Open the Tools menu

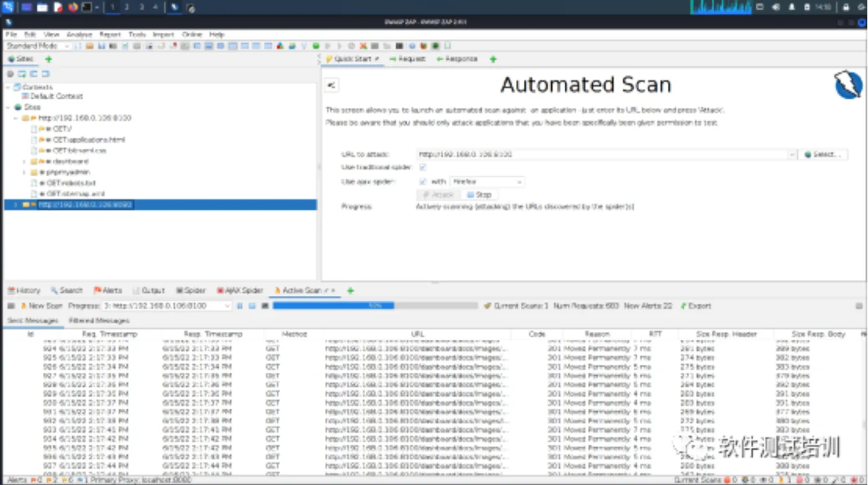(x=137, y=35)
